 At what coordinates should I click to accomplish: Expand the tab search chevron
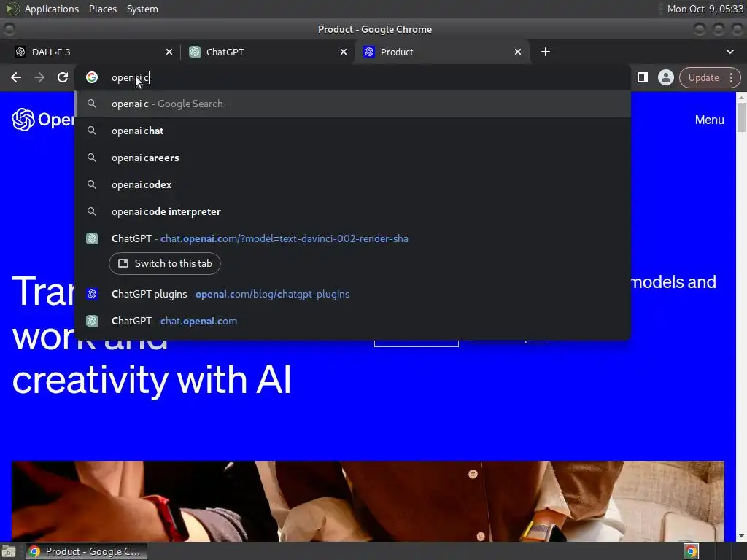pyautogui.click(x=729, y=52)
